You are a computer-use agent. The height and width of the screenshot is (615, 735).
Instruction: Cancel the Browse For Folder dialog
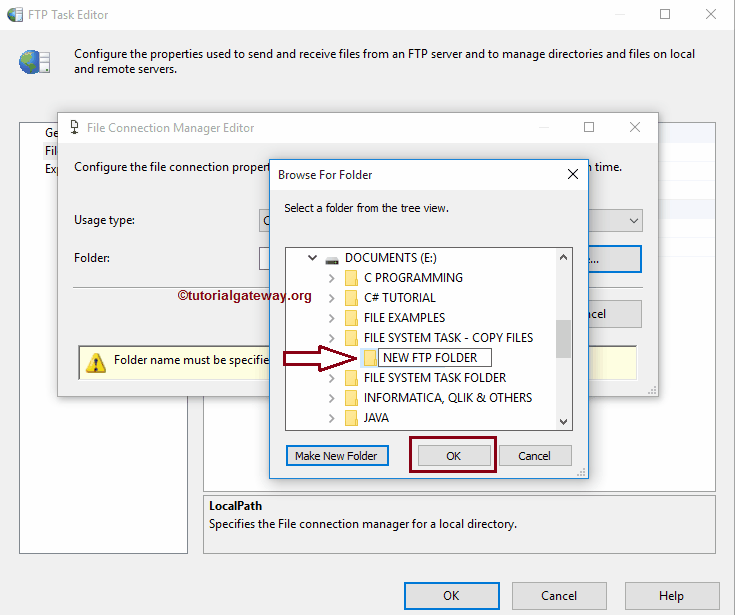click(535, 456)
